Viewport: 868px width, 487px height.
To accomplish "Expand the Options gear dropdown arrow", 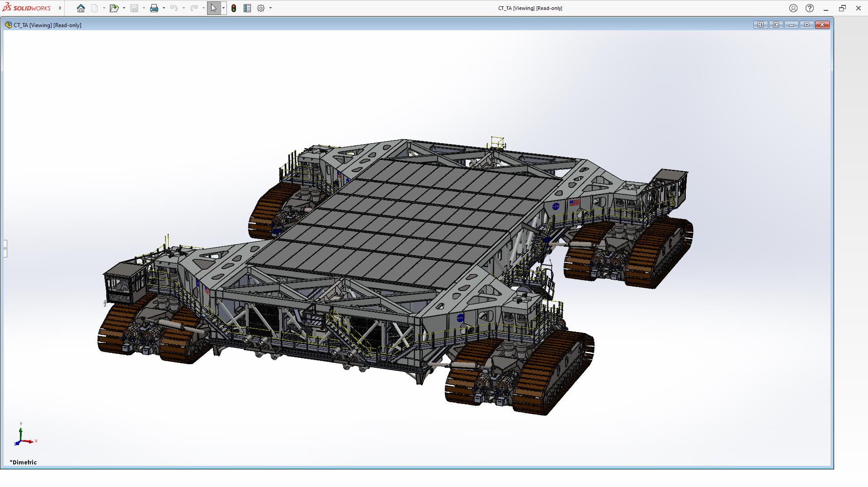I will point(270,8).
